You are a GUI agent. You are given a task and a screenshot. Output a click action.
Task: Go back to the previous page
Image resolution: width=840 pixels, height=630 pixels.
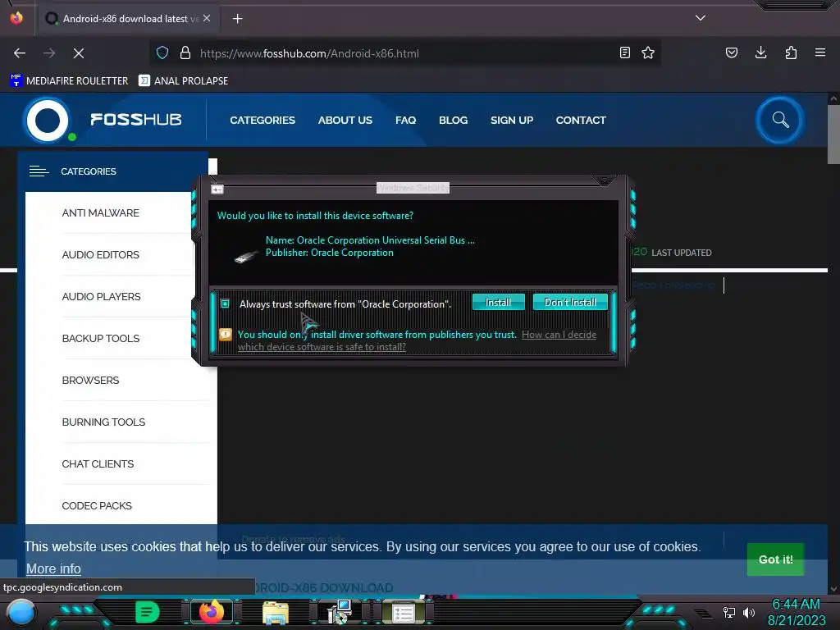(x=20, y=53)
